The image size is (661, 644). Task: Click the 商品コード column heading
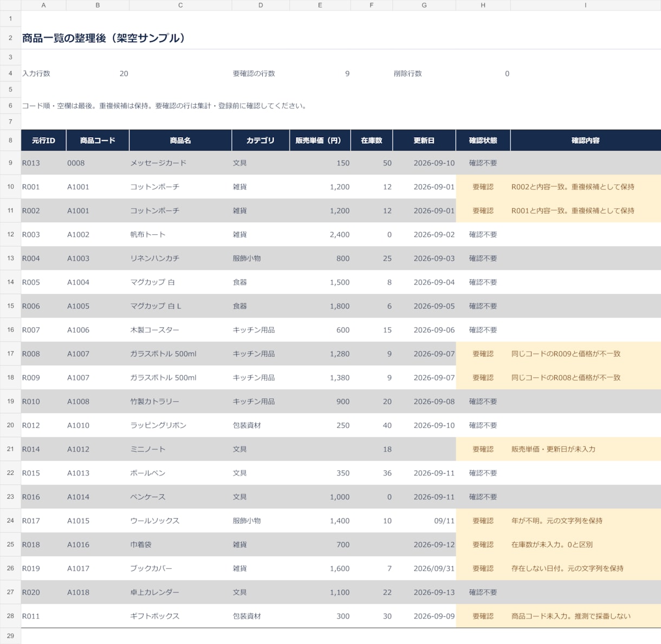pos(98,140)
